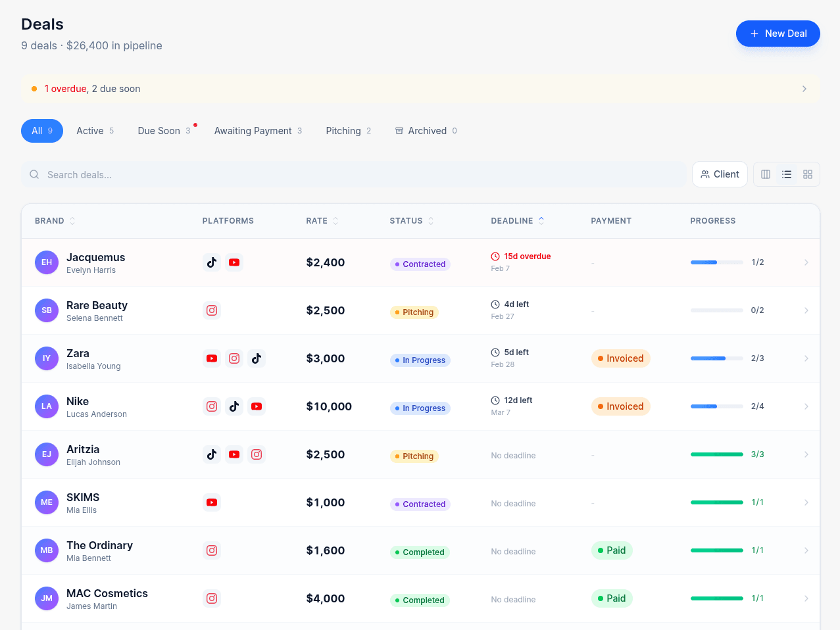Click the New Deal button
840x630 pixels.
tap(778, 34)
